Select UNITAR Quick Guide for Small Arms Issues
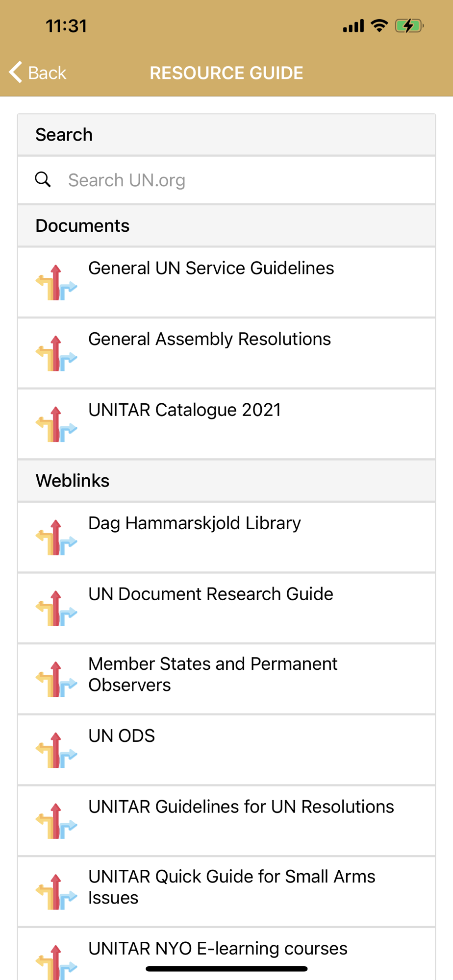 tap(226, 892)
